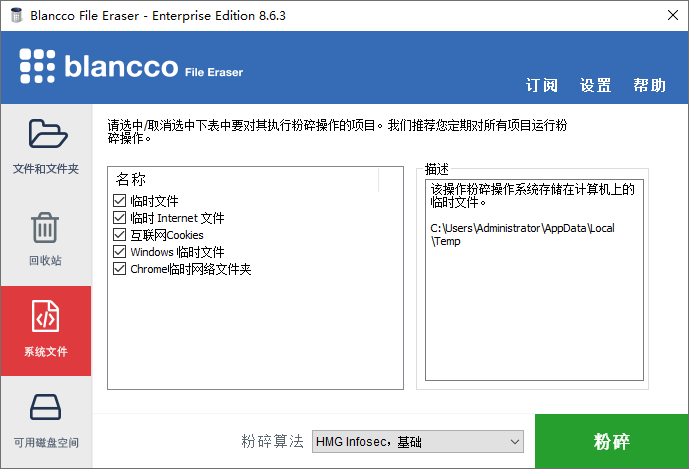
Task: Select the 互联网Cookies row text
Action: pyautogui.click(x=167, y=235)
